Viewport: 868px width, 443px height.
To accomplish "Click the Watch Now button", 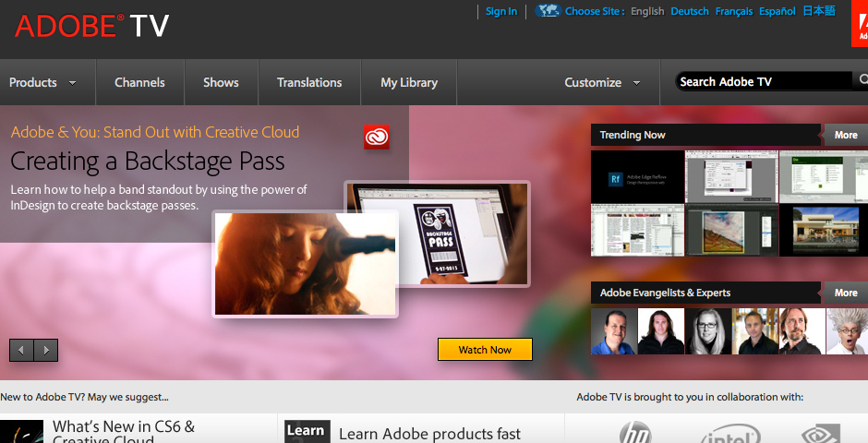I will [485, 350].
